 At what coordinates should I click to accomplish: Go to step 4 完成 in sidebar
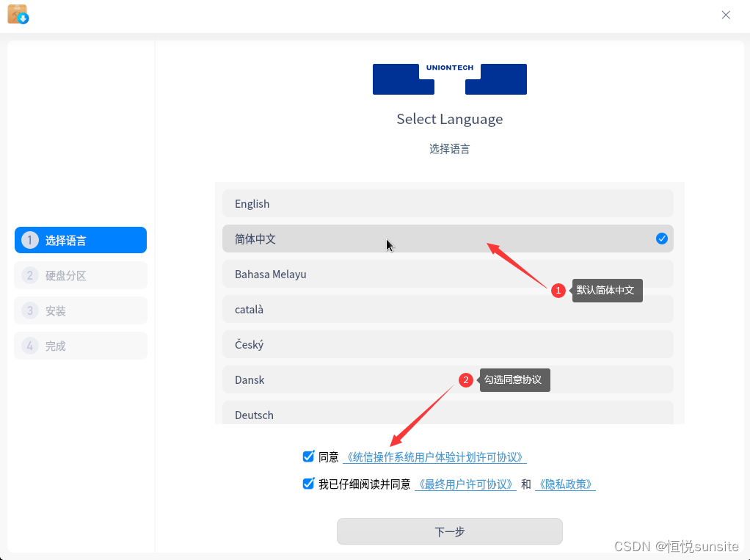tap(81, 346)
